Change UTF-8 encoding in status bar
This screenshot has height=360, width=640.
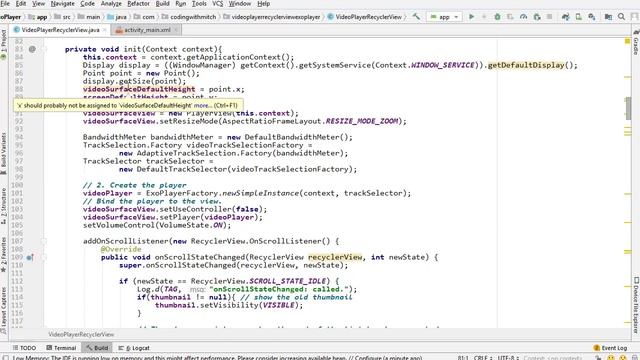tap(508, 358)
